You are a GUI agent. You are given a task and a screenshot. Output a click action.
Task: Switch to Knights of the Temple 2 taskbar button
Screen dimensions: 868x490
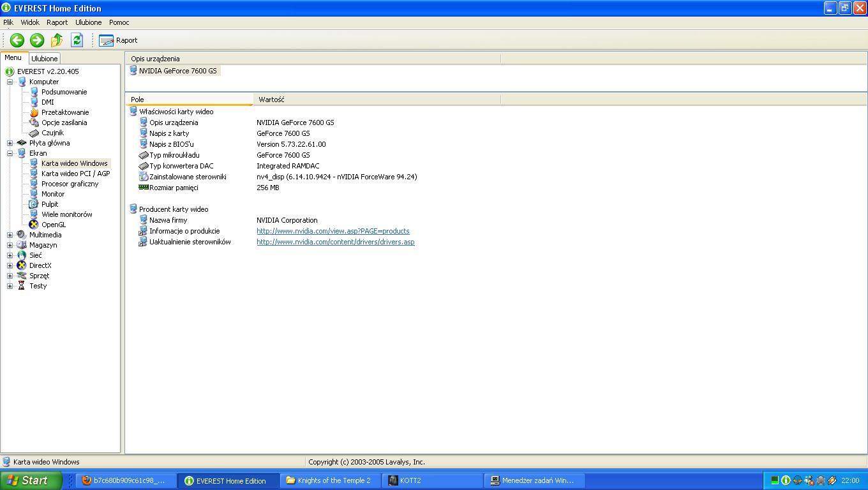[331, 480]
